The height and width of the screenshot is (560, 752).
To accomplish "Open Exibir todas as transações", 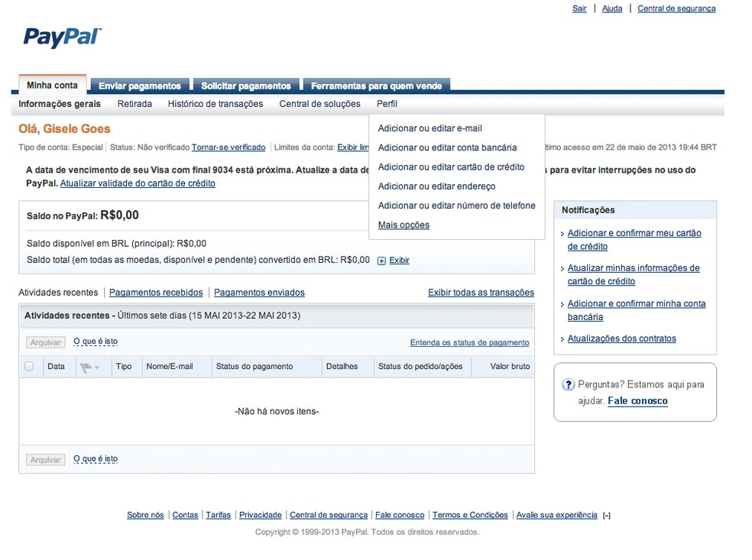I will point(480,293).
